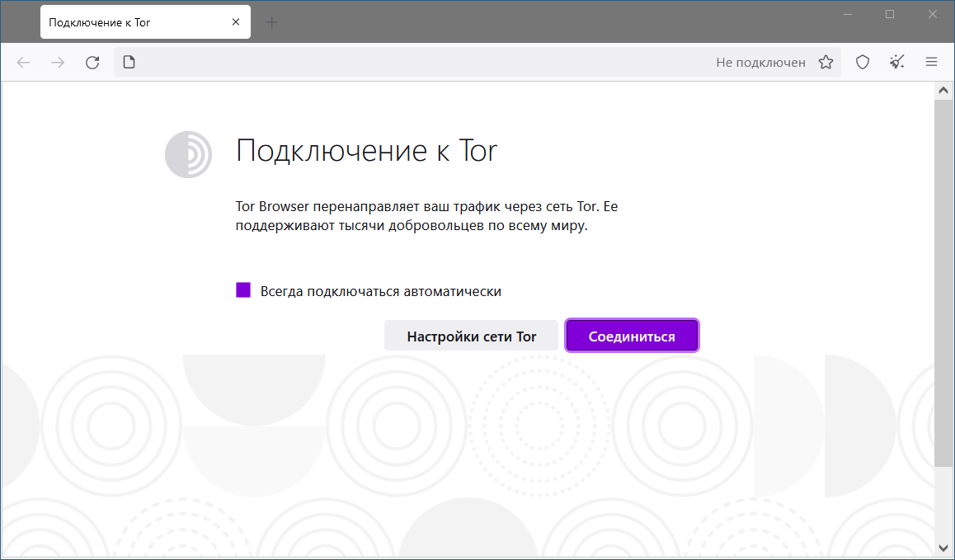Bookmark this page with the star icon
The image size is (955, 560).
(x=826, y=62)
